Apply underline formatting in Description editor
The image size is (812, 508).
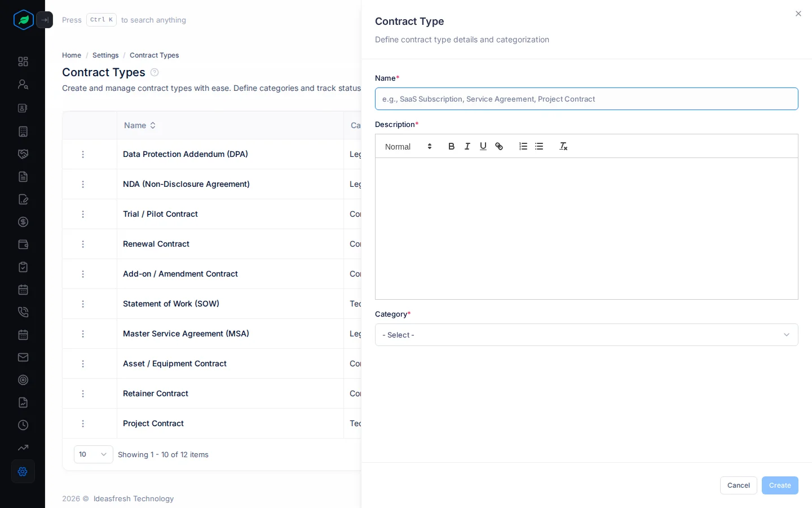click(x=483, y=146)
